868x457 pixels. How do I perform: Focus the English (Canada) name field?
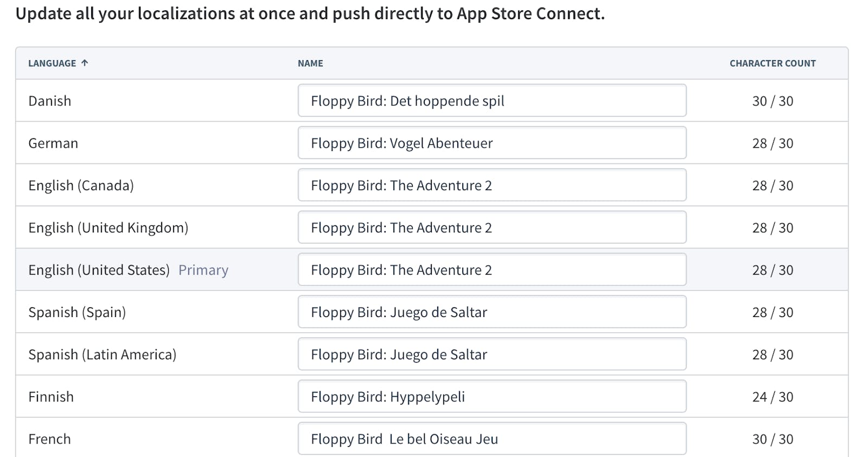492,186
